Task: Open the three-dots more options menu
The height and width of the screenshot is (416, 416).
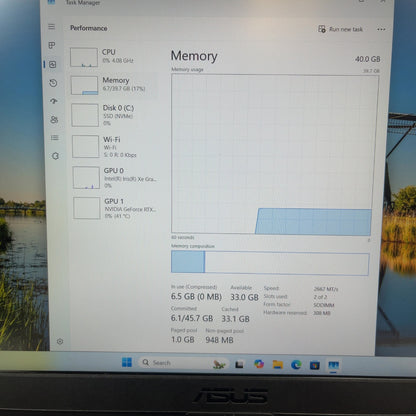Action: (x=381, y=29)
